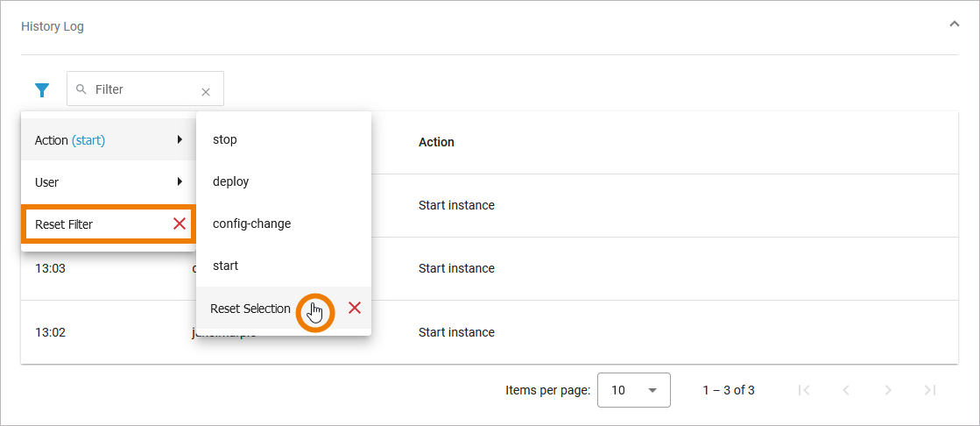Clear the filter text with the X icon
The image size is (980, 426).
coord(206,91)
